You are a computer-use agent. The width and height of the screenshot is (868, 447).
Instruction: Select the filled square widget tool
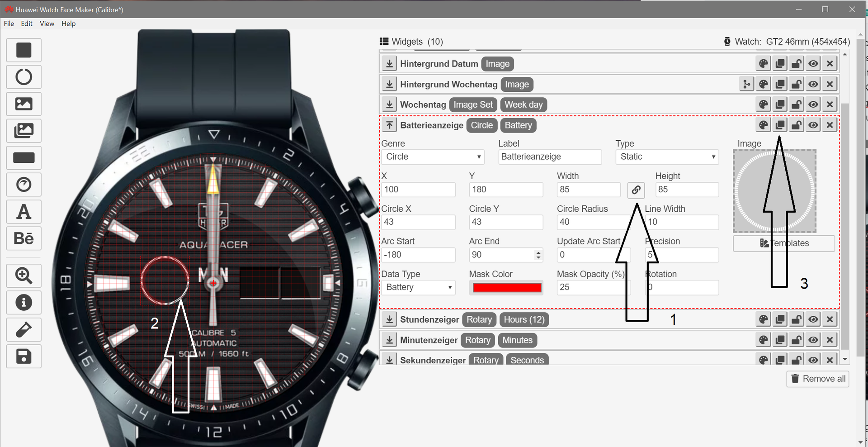24,50
